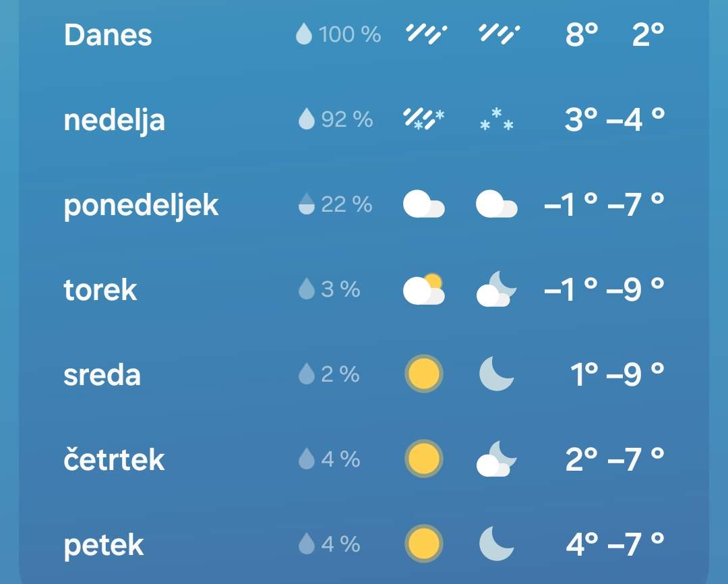Tap the Danes nighttime rain icon

[x=499, y=34]
